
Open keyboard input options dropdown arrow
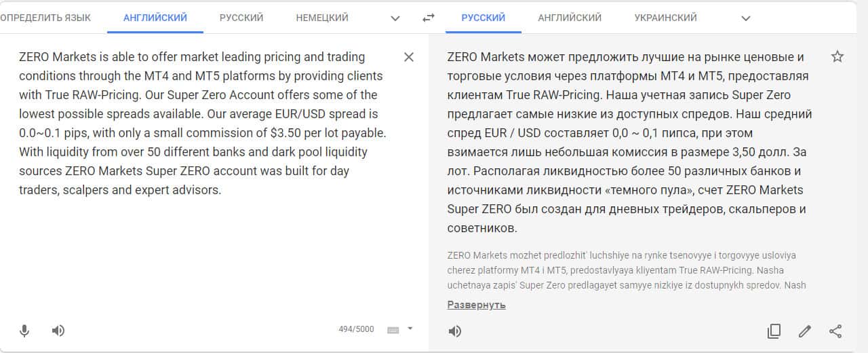410,329
